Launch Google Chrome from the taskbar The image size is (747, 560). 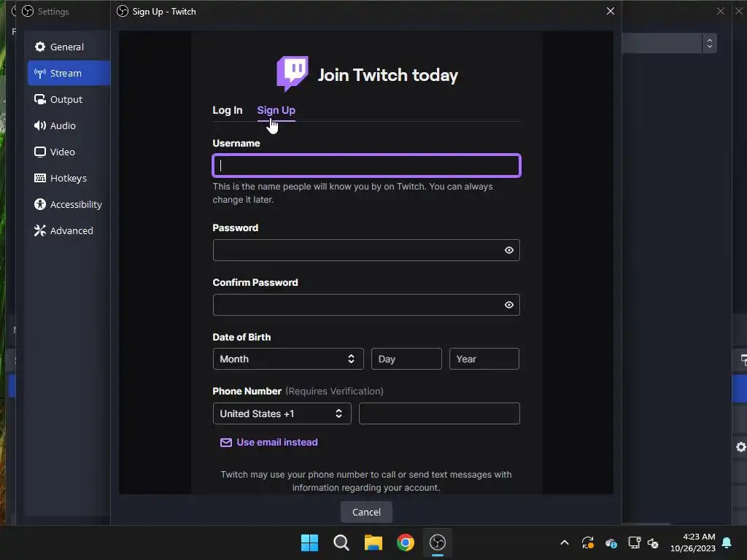(x=406, y=542)
